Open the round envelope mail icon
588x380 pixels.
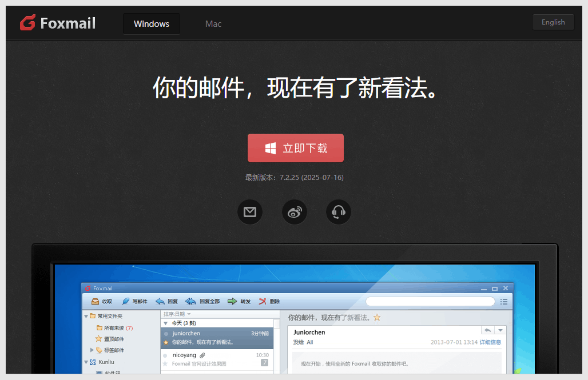pos(250,212)
